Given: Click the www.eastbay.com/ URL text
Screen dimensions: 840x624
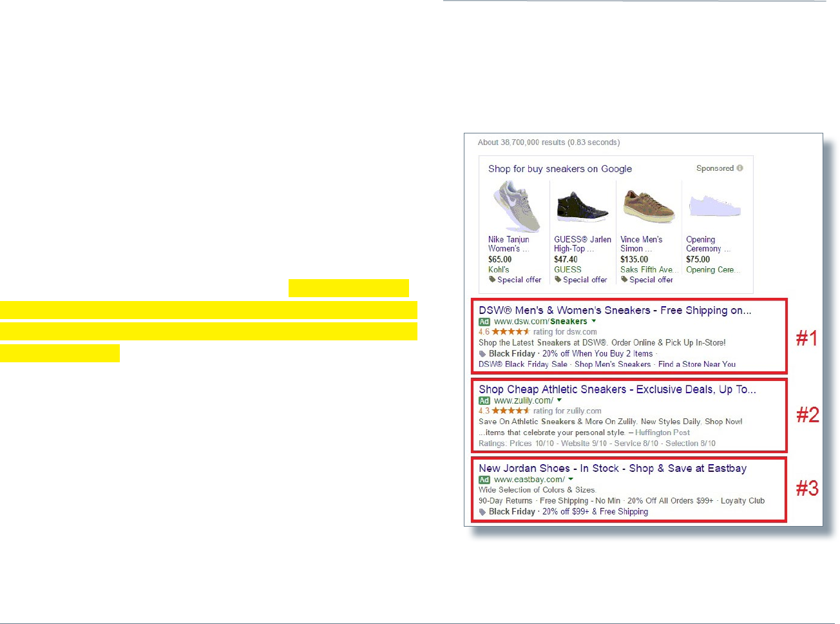Looking at the screenshot, I should 530,480.
